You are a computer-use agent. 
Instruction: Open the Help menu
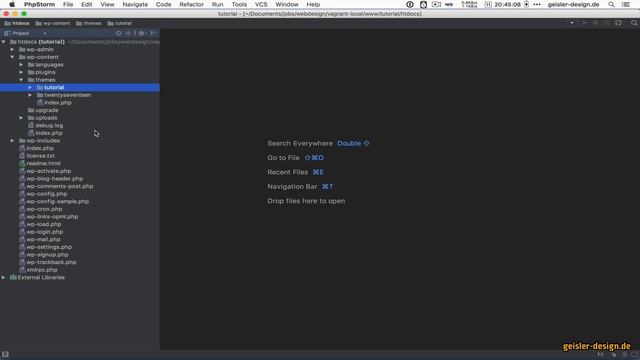(x=313, y=4)
